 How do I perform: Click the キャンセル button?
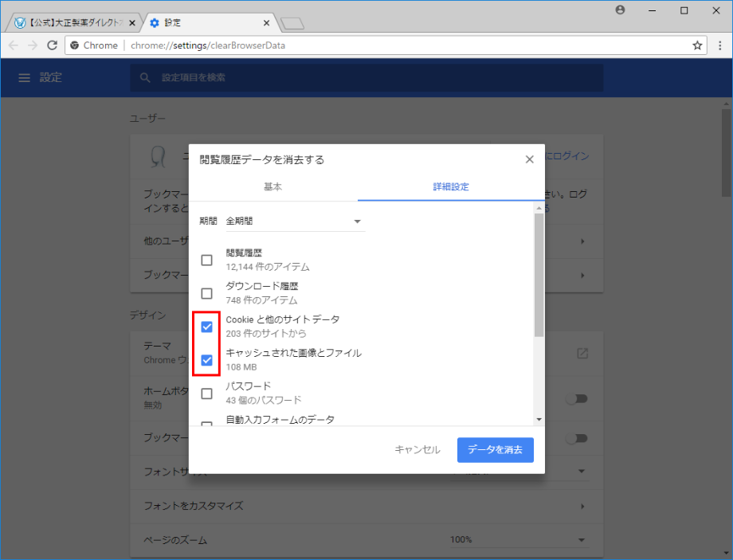[x=417, y=450]
